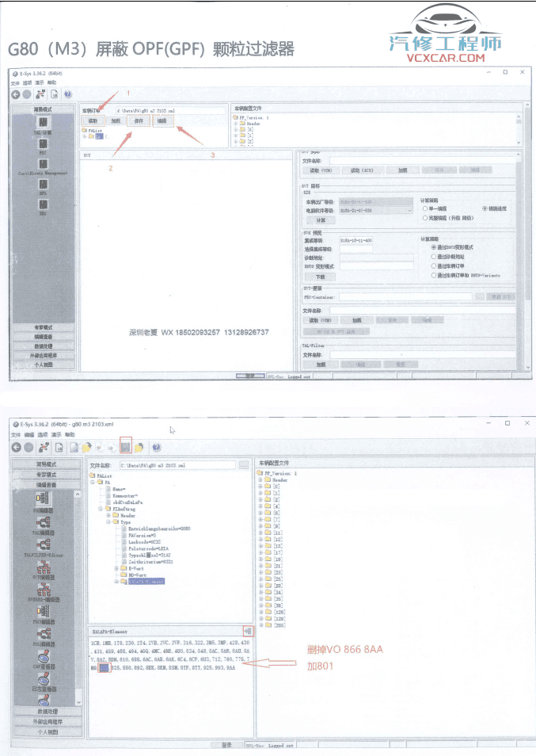This screenshot has width=536, height=756.
Task: Click the save icon in lower toolbar
Action: pos(125,448)
